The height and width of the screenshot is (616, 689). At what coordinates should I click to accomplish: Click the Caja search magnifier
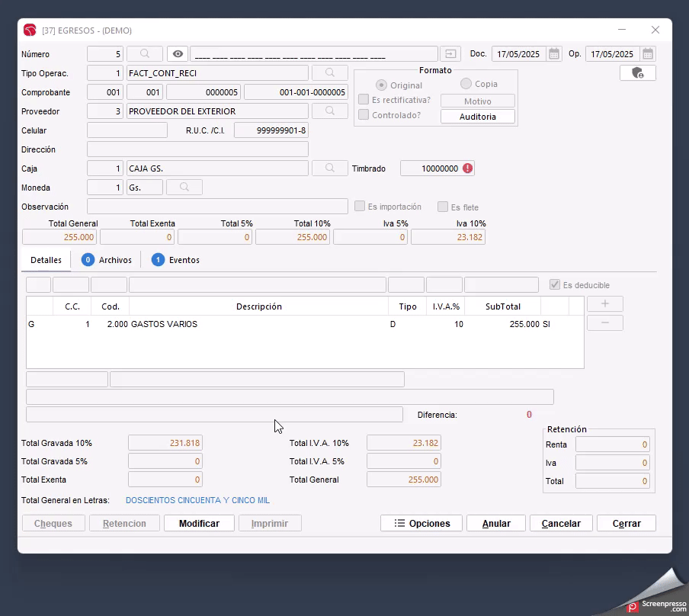[x=330, y=168]
